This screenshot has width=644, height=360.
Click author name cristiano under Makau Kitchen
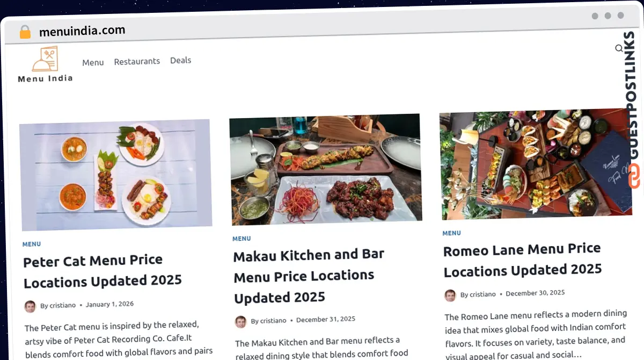pyautogui.click(x=273, y=321)
